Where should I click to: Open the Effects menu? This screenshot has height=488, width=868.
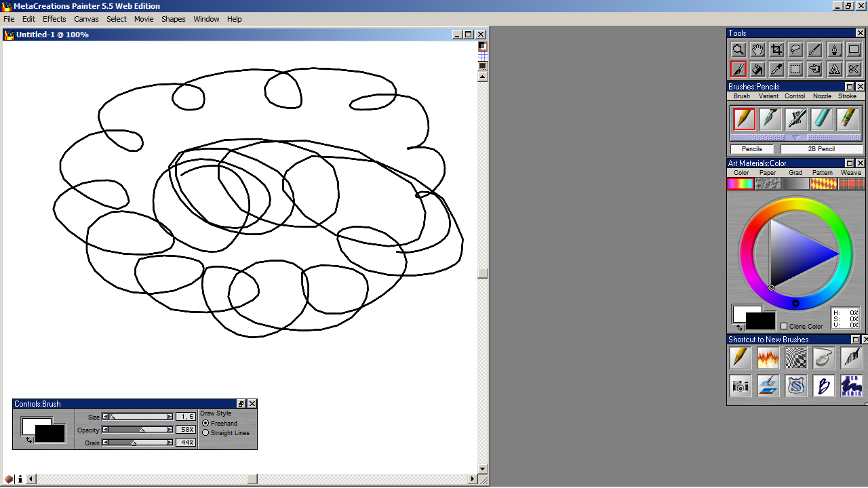coord(54,19)
